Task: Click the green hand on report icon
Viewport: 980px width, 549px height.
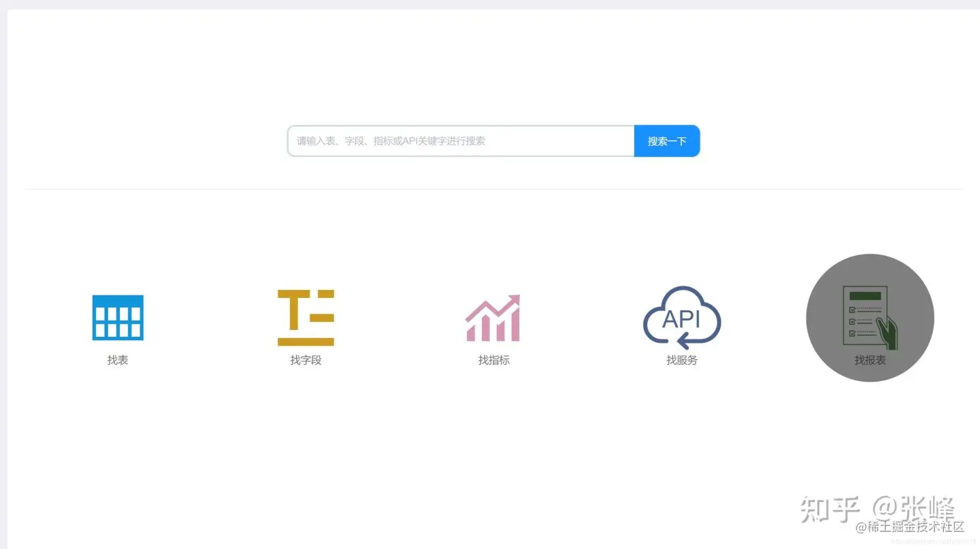Action: [887, 333]
